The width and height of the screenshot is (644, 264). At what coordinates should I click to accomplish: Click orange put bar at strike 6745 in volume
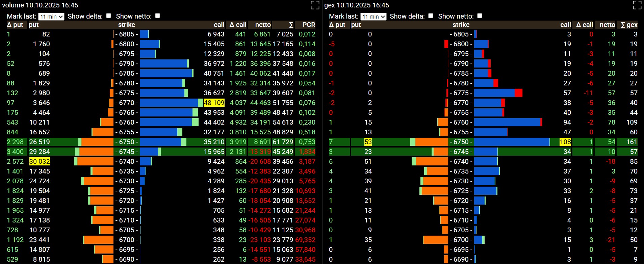click(x=96, y=152)
